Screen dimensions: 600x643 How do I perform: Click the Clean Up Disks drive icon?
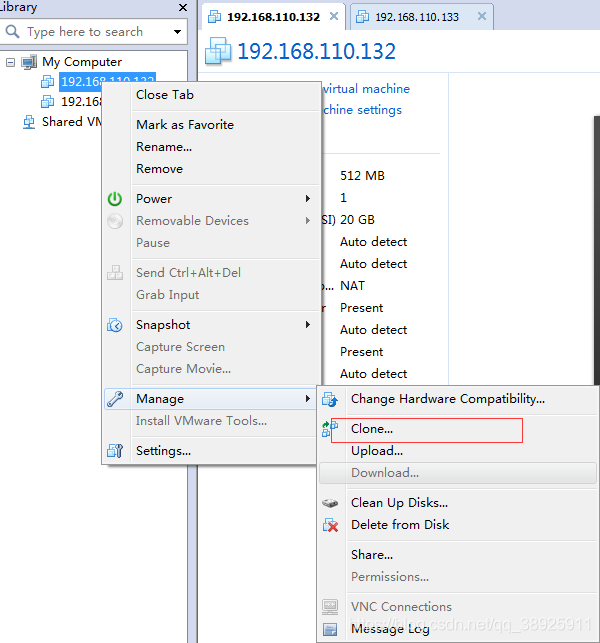tap(330, 503)
